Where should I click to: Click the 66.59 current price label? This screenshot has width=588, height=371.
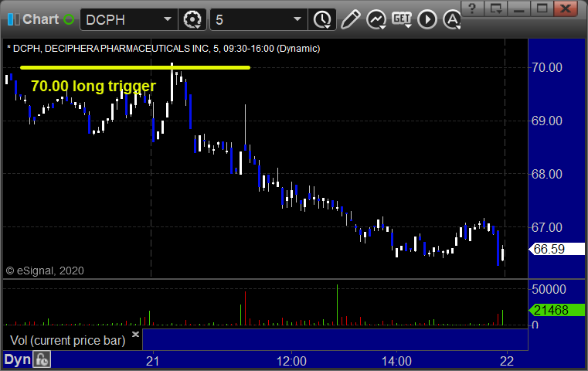[x=557, y=249]
